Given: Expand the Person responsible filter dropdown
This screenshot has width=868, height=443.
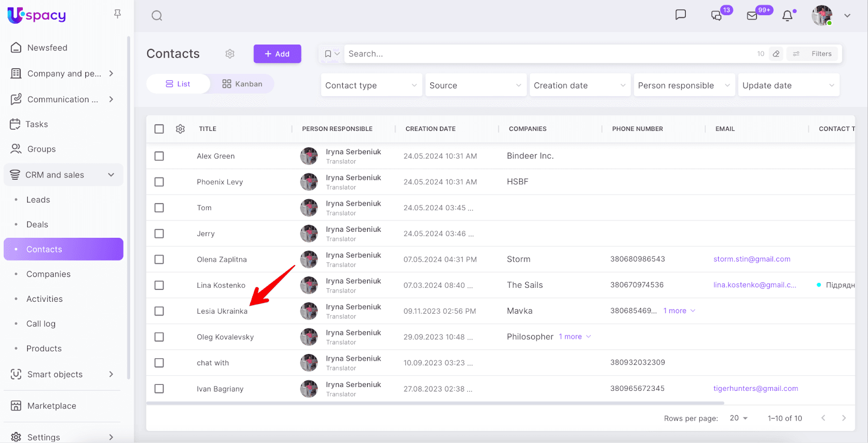Looking at the screenshot, I should [684, 85].
